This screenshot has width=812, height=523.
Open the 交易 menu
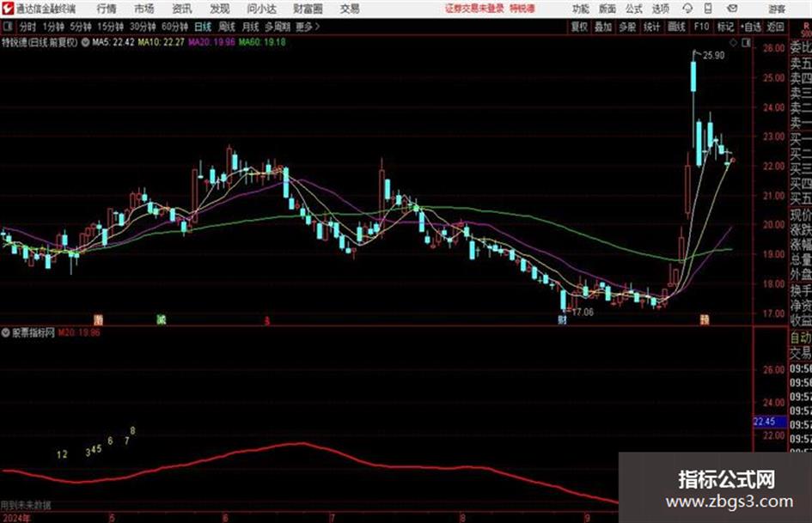click(x=350, y=9)
